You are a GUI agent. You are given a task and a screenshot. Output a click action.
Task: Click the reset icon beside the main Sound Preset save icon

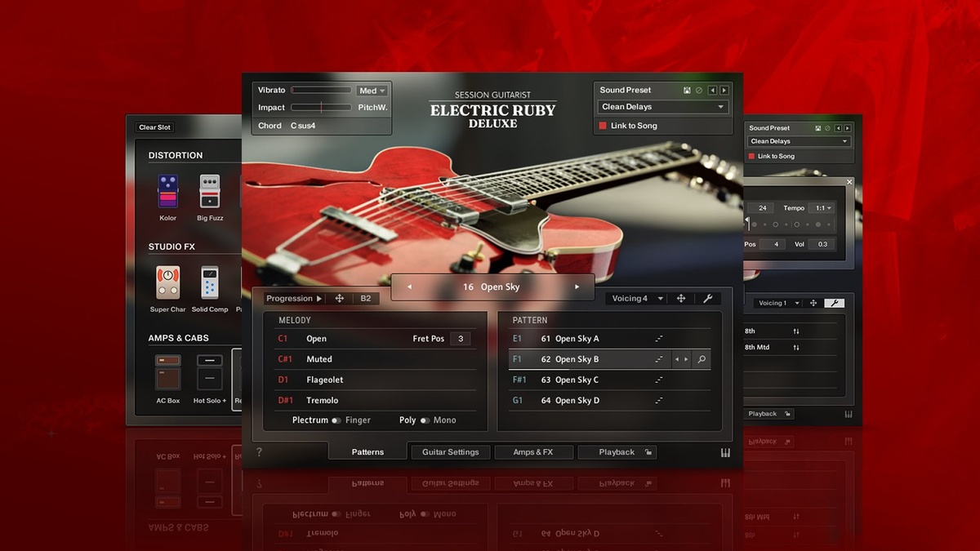[699, 90]
